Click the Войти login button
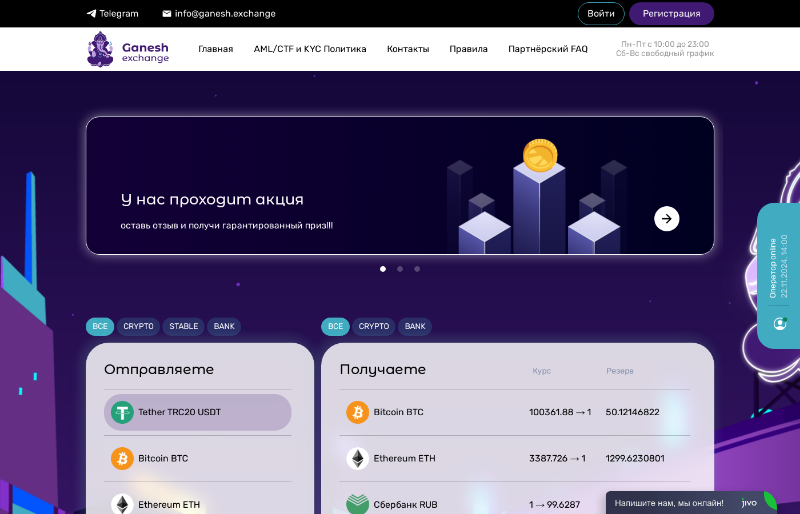The height and width of the screenshot is (514, 800). coord(601,14)
